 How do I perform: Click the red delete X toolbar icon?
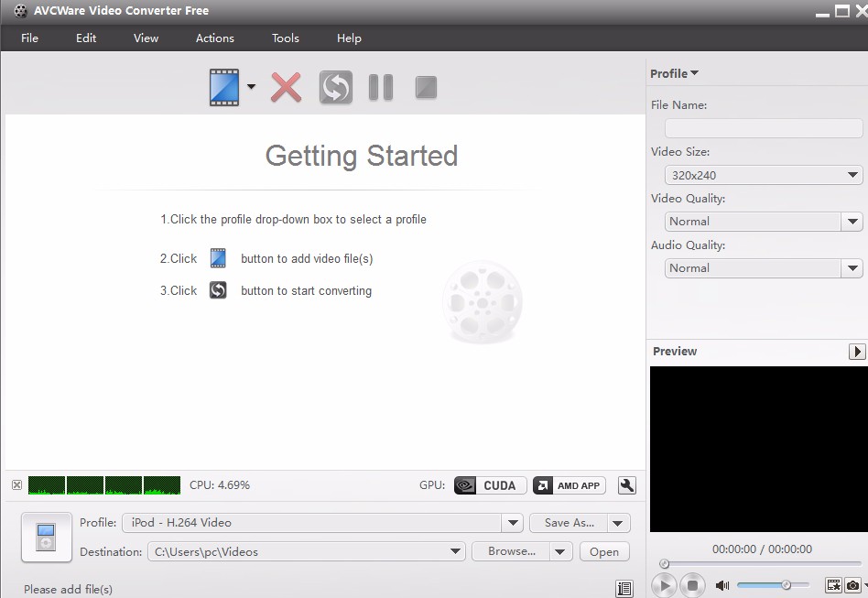coord(286,87)
